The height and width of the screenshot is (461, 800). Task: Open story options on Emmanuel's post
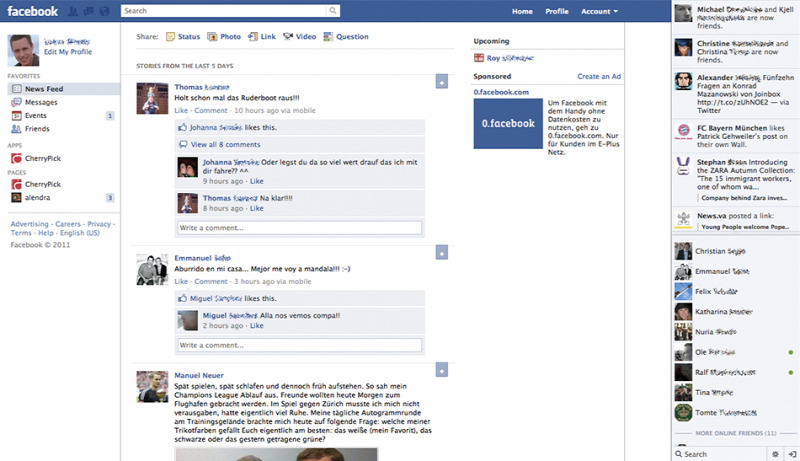click(442, 252)
